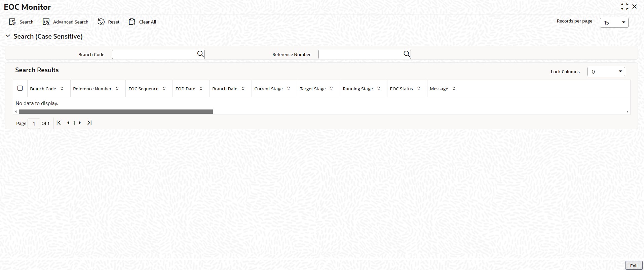Viewport: 644px width, 270px height.
Task: Sort by Reference Number column arrows
Action: tap(117, 89)
